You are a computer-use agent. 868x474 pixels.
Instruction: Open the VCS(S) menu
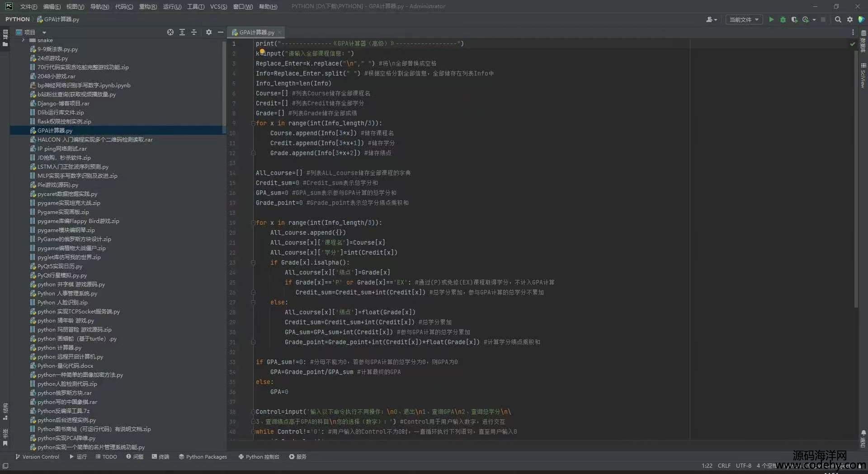coord(218,6)
